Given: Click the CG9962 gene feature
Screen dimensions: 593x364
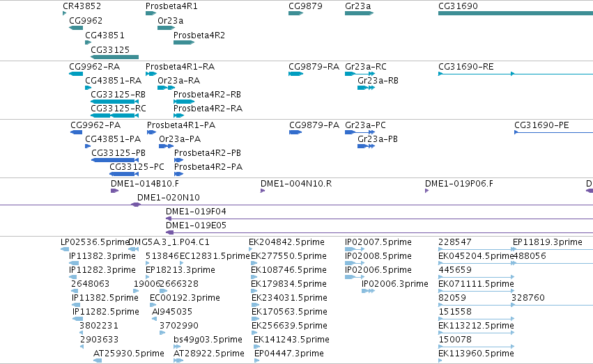Looking at the screenshot, I should click(76, 28).
